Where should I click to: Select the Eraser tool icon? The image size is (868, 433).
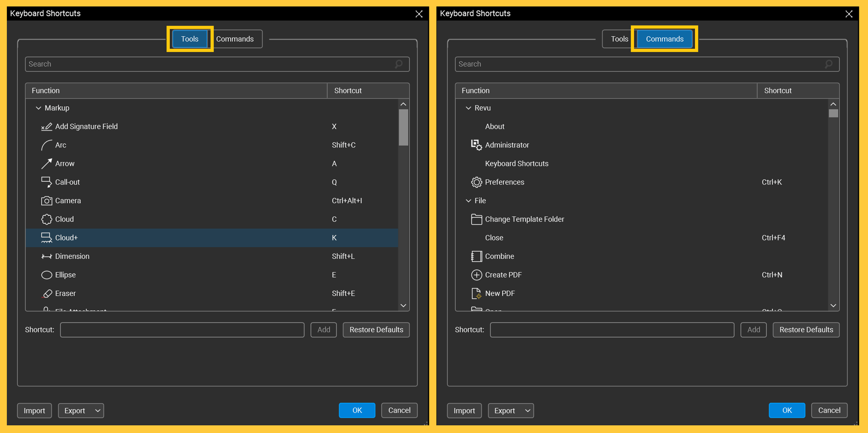(x=47, y=293)
